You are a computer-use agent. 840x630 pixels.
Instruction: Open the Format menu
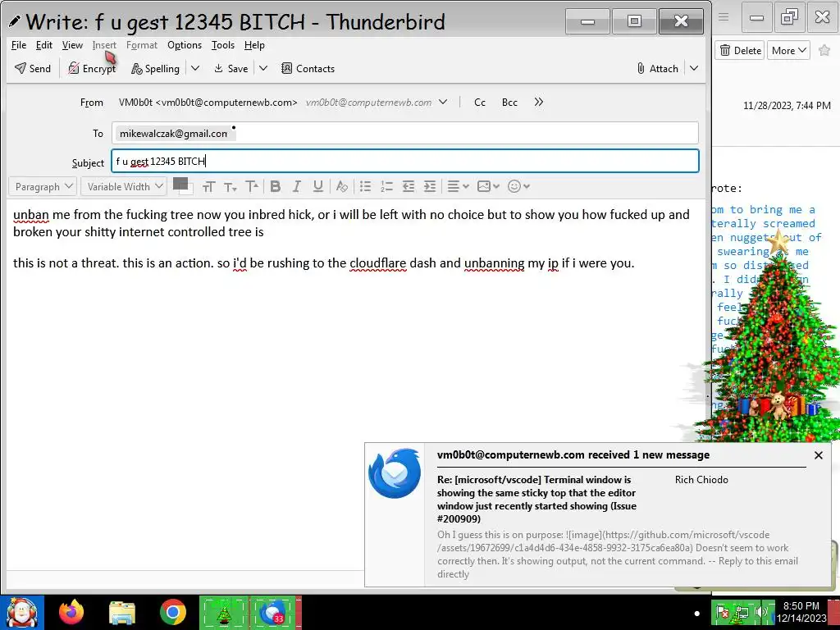click(142, 46)
